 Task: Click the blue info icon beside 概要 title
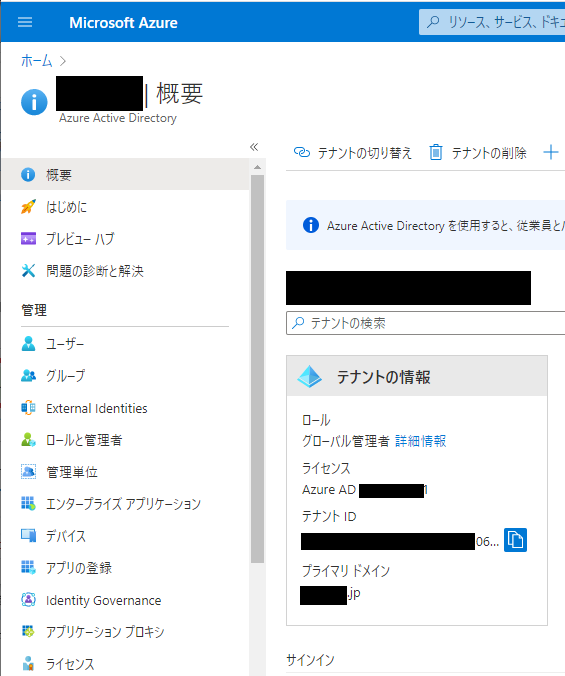tap(34, 102)
